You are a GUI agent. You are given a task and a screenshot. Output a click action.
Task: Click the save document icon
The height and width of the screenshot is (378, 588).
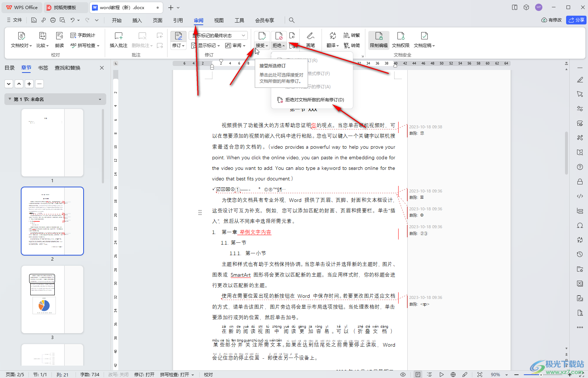point(34,20)
